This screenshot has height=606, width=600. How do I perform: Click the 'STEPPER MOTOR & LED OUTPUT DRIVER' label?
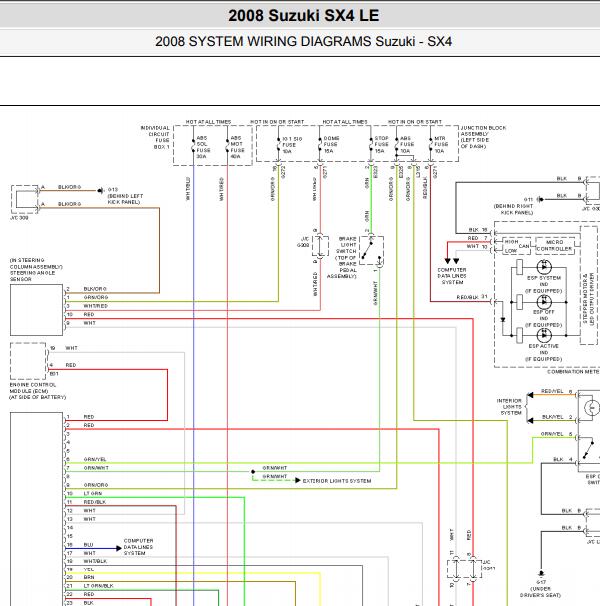(x=588, y=299)
